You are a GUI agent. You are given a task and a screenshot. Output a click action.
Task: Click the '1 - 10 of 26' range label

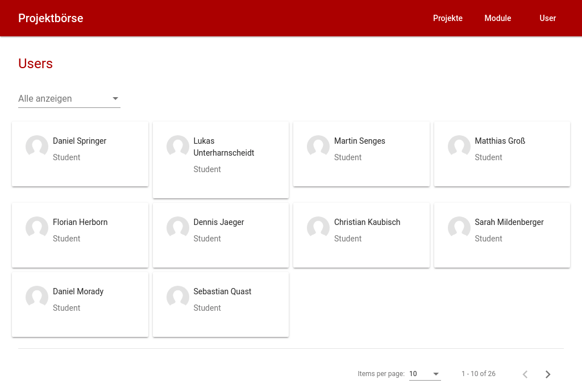[x=479, y=374]
